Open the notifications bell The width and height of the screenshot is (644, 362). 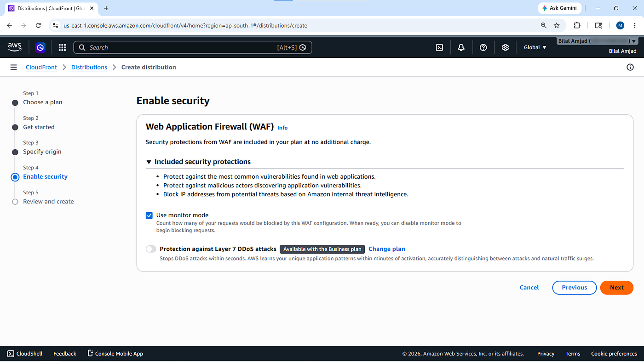click(461, 47)
